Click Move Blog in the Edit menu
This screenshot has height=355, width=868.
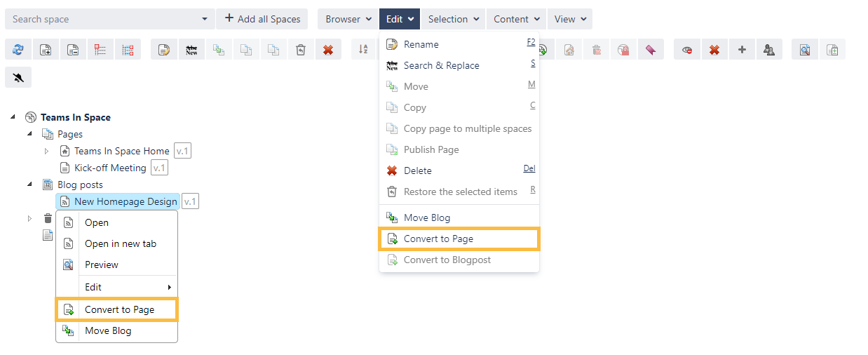pyautogui.click(x=427, y=217)
